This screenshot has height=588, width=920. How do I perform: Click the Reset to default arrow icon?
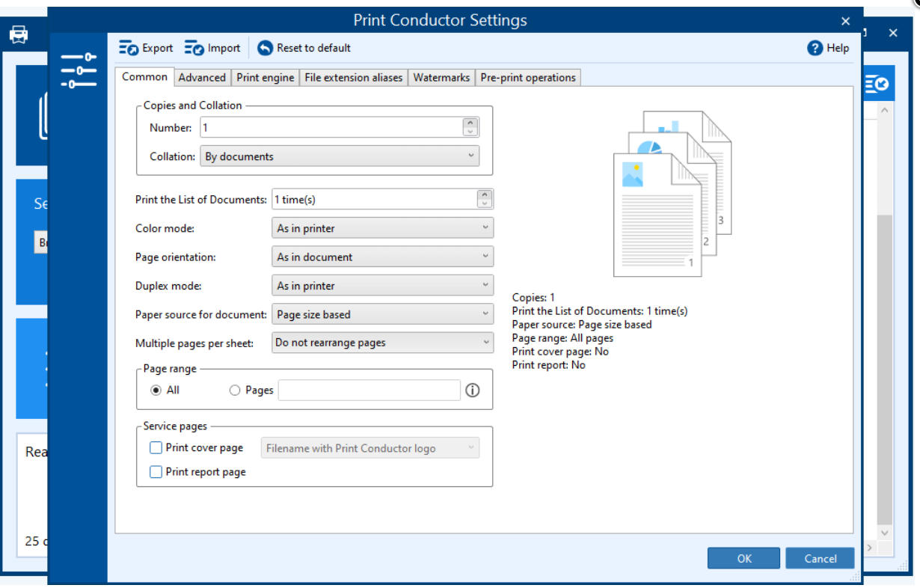(266, 49)
